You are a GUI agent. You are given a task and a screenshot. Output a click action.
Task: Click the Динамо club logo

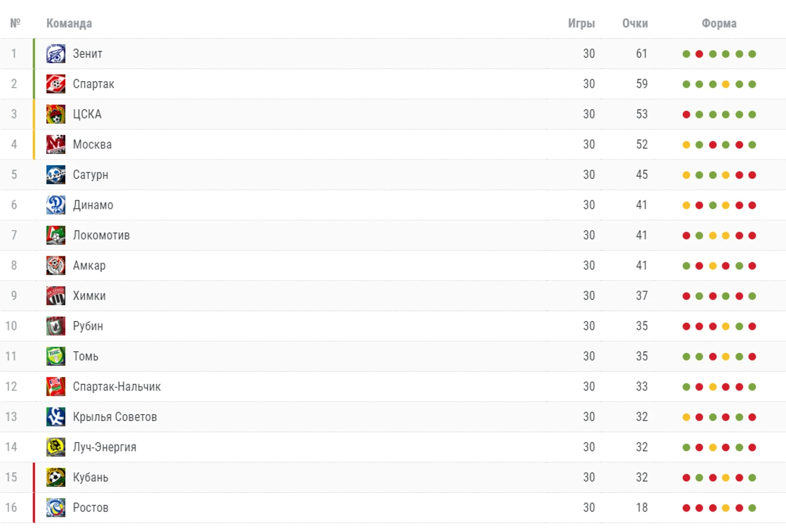(55, 205)
